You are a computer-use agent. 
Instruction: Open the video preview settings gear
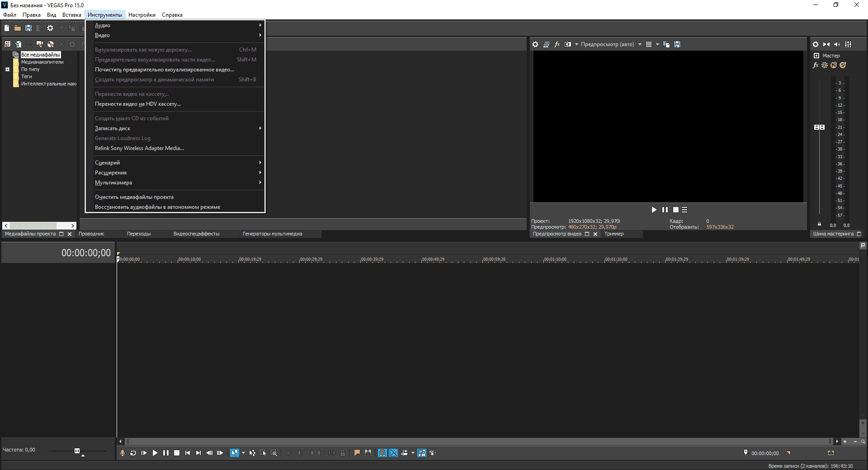click(x=535, y=44)
